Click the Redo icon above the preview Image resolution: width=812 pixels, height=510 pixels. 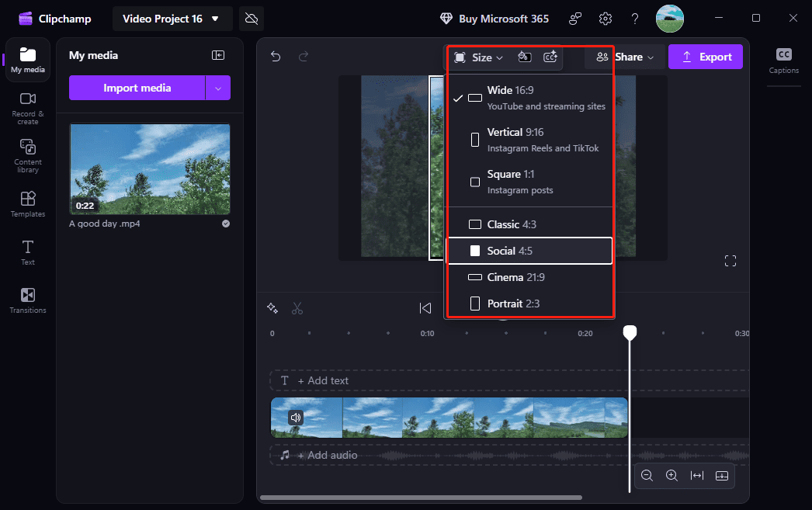[304, 57]
